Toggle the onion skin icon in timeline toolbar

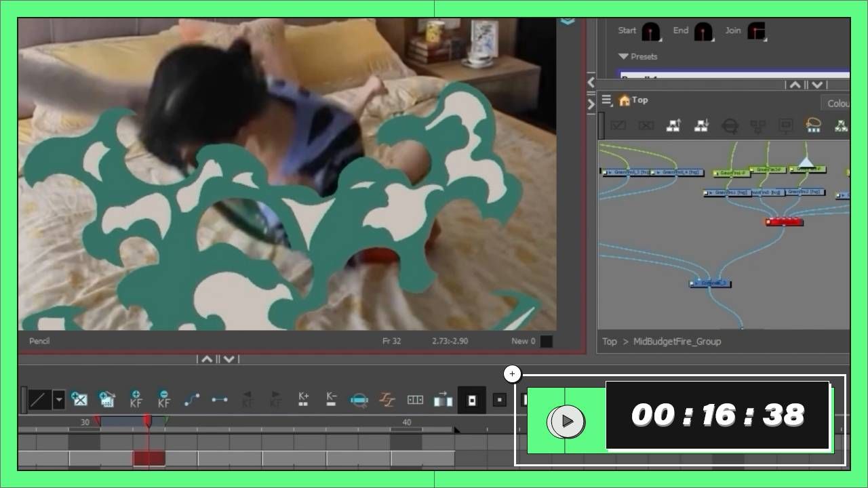pos(359,400)
